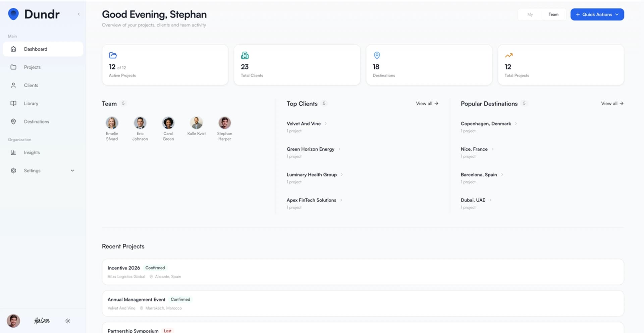Open Dubai, UAE destination
644x333 pixels.
pyautogui.click(x=473, y=200)
